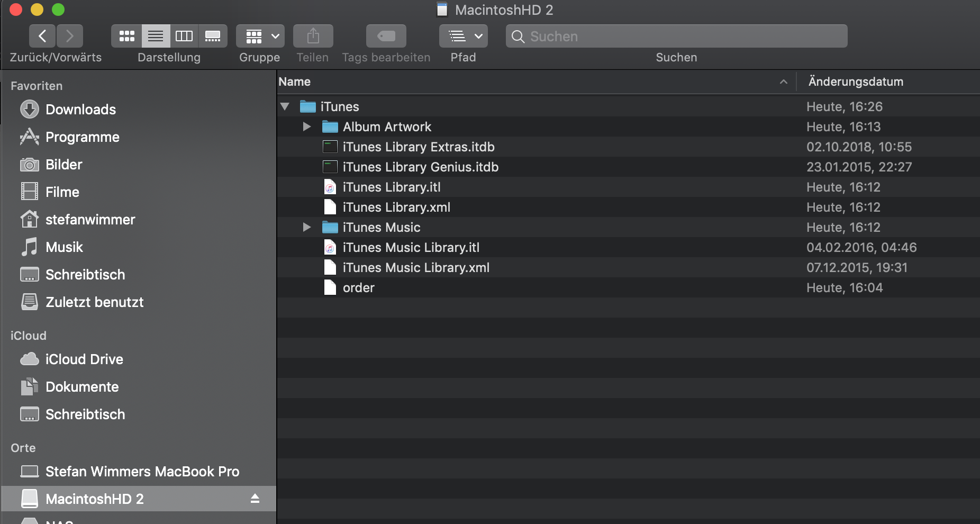Select the iTunes Library.xml file icon
The height and width of the screenshot is (524, 980).
[330, 207]
